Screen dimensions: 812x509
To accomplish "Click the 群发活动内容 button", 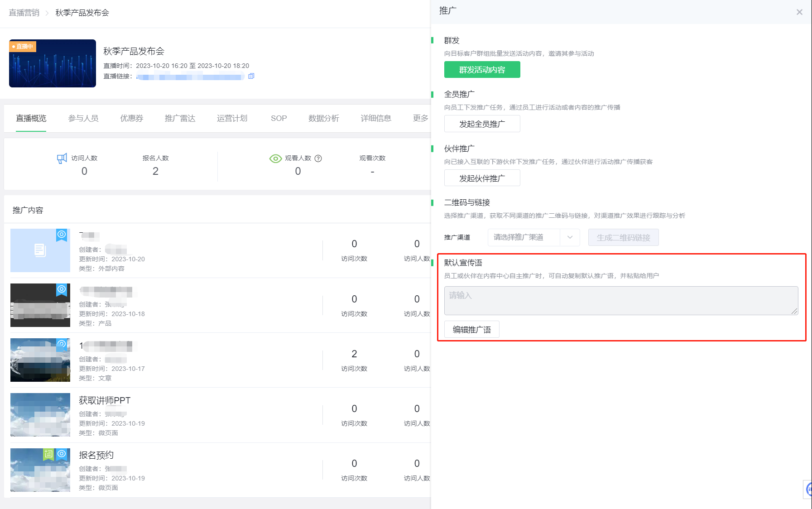I will click(482, 69).
